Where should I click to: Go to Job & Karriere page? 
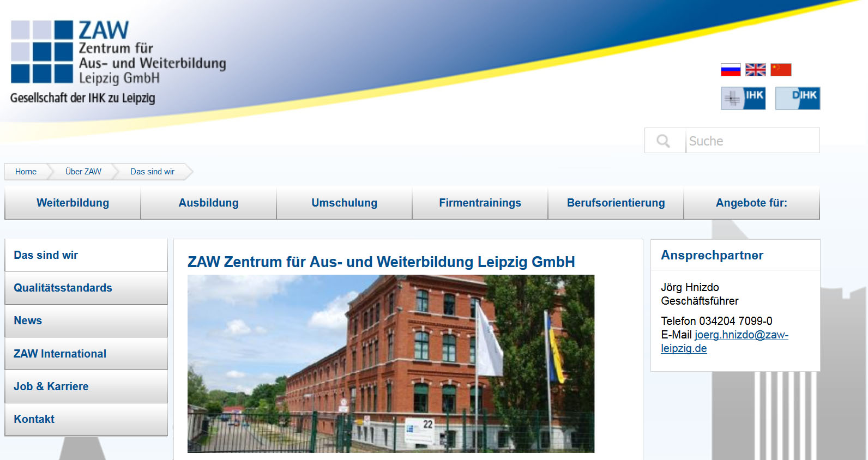(51, 386)
